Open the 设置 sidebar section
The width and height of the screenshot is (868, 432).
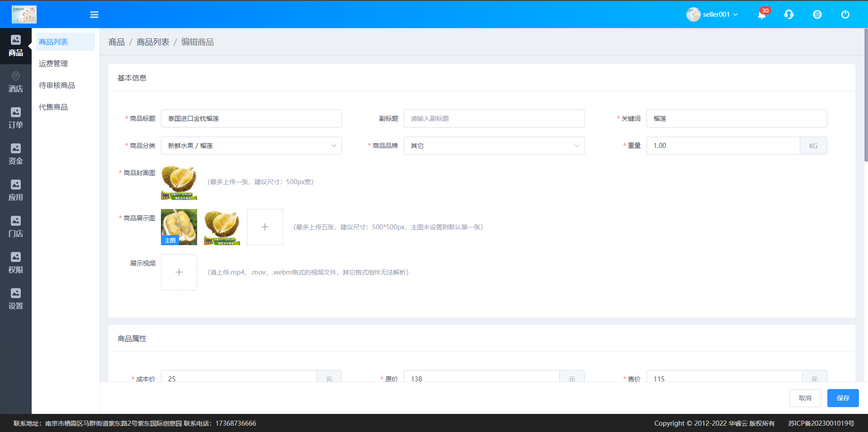point(16,299)
